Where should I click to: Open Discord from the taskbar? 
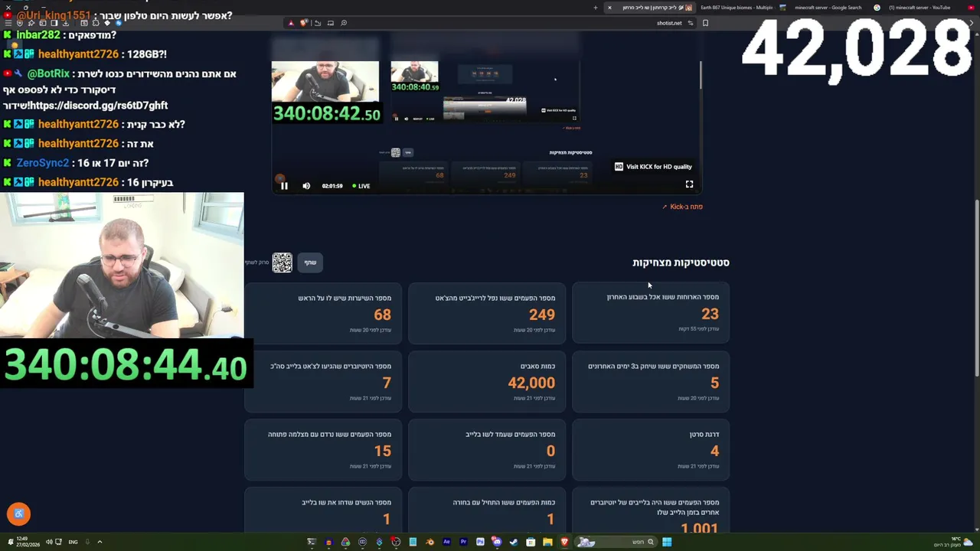(x=497, y=542)
